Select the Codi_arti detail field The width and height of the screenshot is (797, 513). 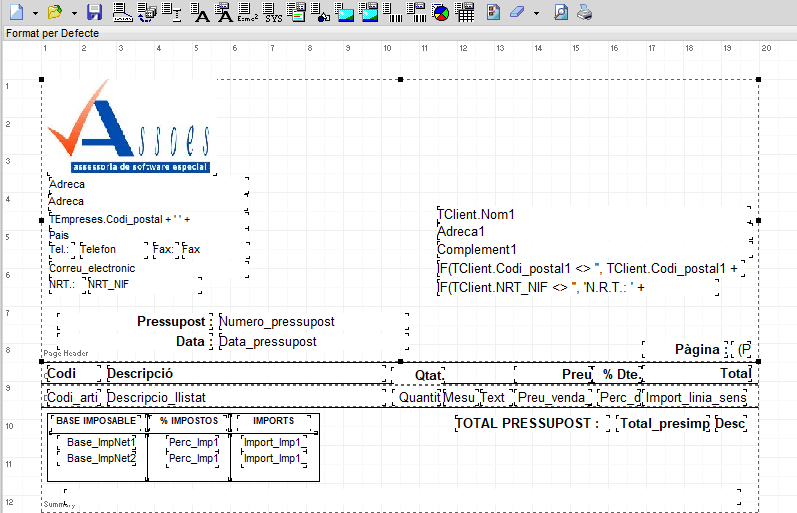pyautogui.click(x=74, y=398)
